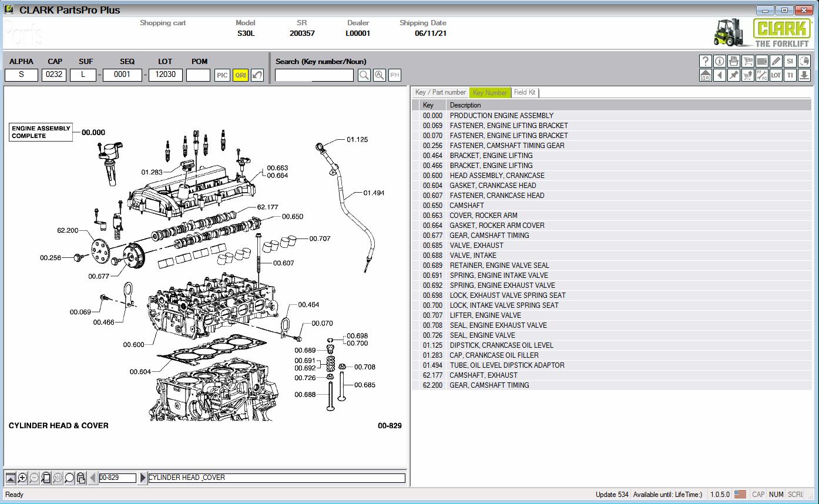This screenshot has width=819, height=504.
Task: Select row 00.604 GASKET, CRANKCASE HEAD
Action: point(612,185)
